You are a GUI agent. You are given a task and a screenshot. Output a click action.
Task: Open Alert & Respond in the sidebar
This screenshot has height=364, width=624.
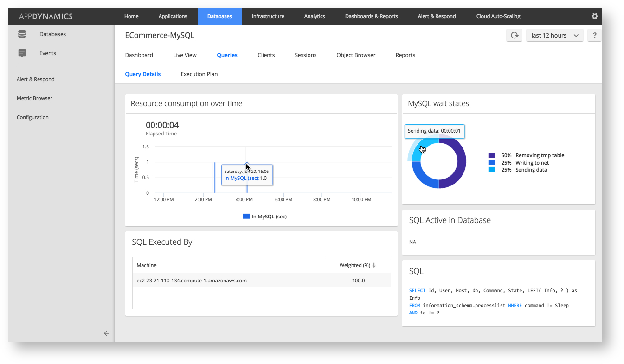tap(36, 79)
